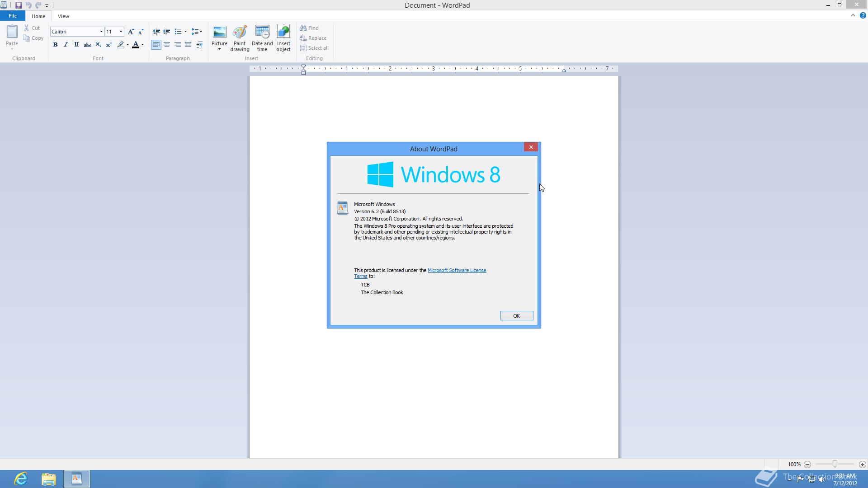Image resolution: width=868 pixels, height=488 pixels.
Task: Click the right indent marker on ruler
Action: [x=564, y=70]
